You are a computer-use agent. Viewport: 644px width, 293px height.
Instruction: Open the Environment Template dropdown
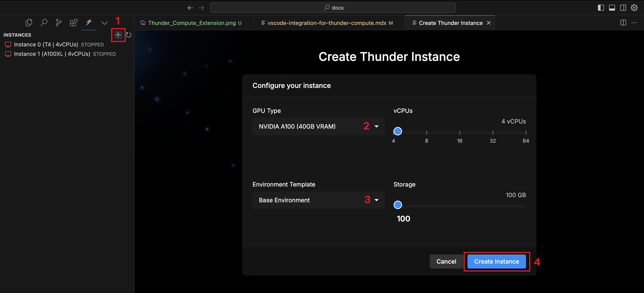click(319, 200)
